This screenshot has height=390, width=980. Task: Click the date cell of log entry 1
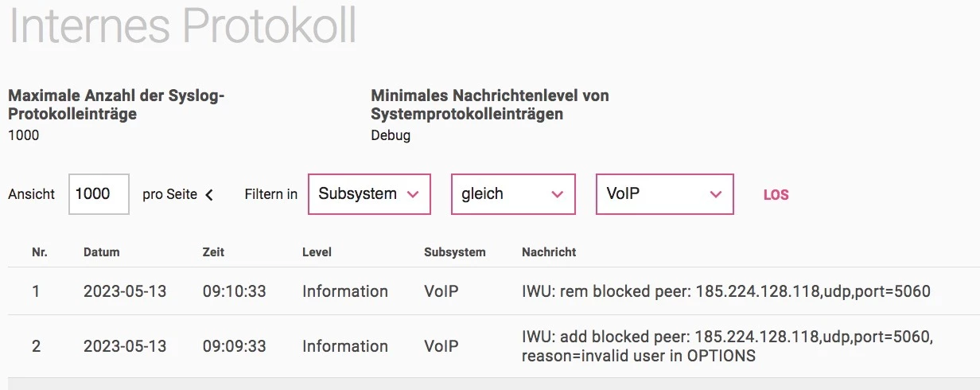point(125,291)
